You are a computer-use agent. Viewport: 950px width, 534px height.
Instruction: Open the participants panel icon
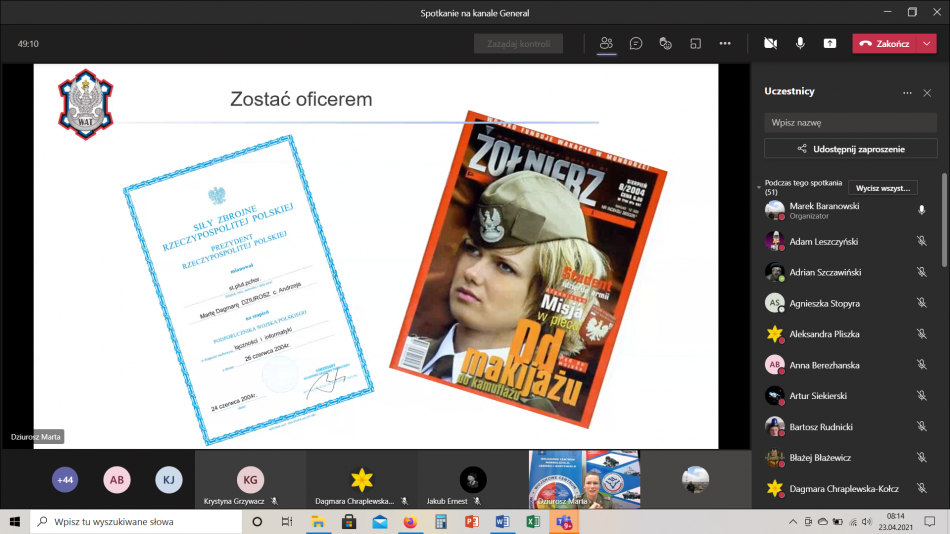606,44
